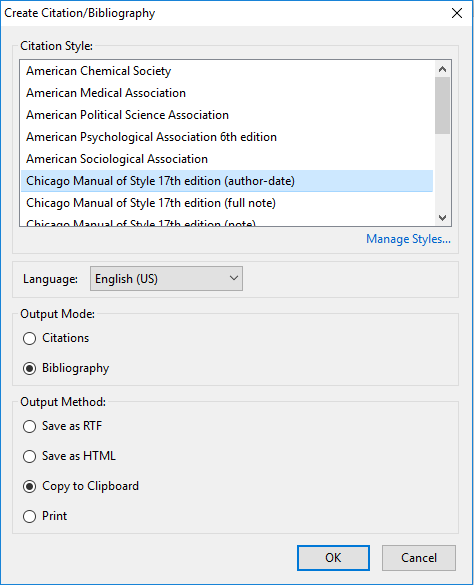Select Copy to Clipboard option
Viewport: 474px width, 585px height.
[x=81, y=486]
